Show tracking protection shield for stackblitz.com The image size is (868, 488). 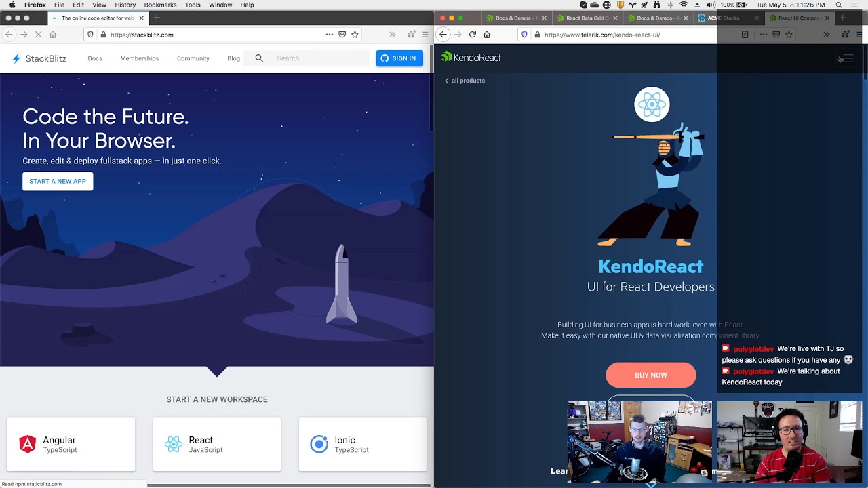point(90,35)
